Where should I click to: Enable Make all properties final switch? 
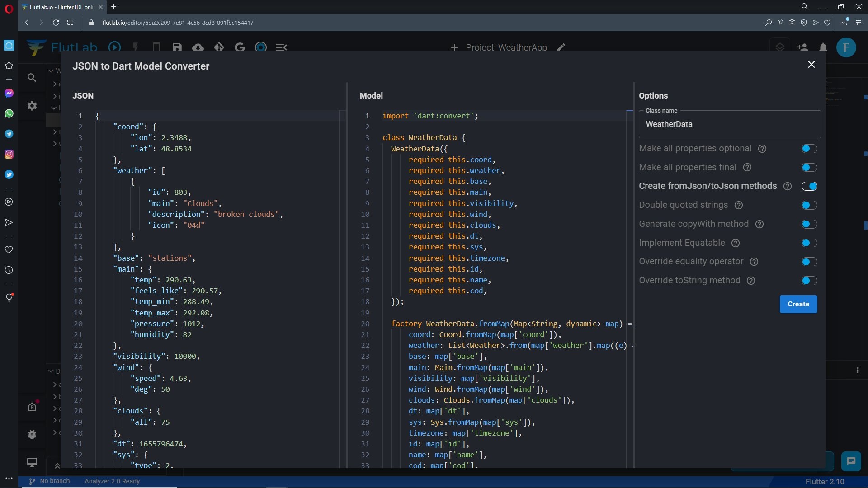(x=809, y=168)
